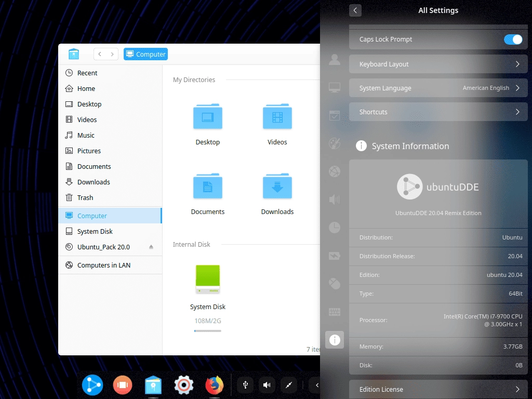Open Time and Date clock icon
Screen dimensions: 532x399
click(335, 228)
